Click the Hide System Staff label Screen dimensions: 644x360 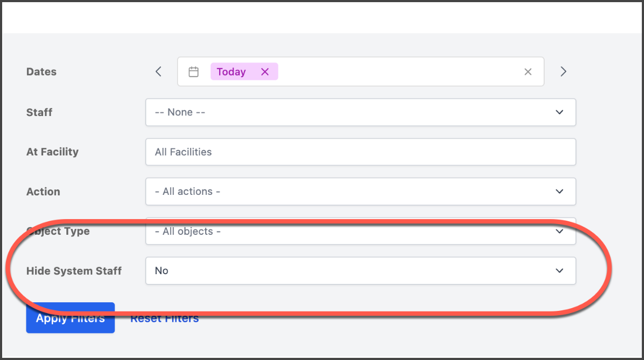[x=74, y=271]
